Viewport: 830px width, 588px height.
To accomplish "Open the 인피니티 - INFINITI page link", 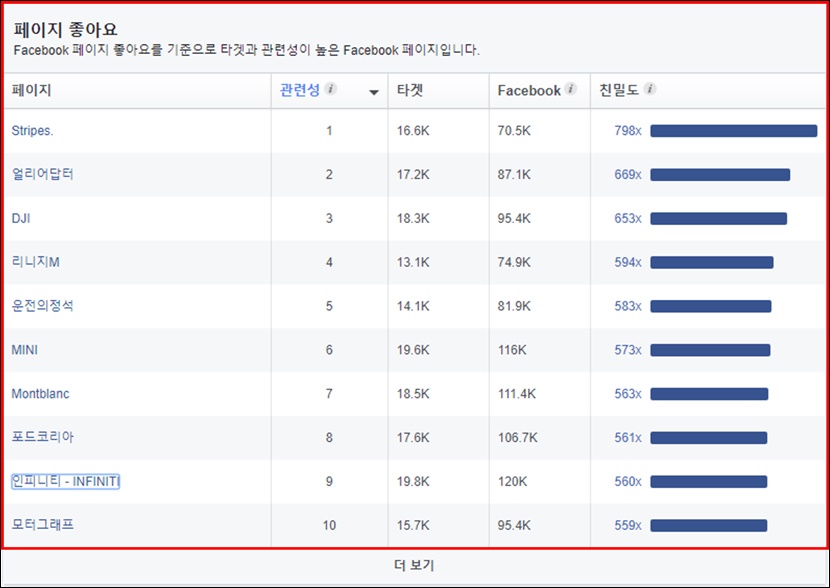I will coord(66,481).
